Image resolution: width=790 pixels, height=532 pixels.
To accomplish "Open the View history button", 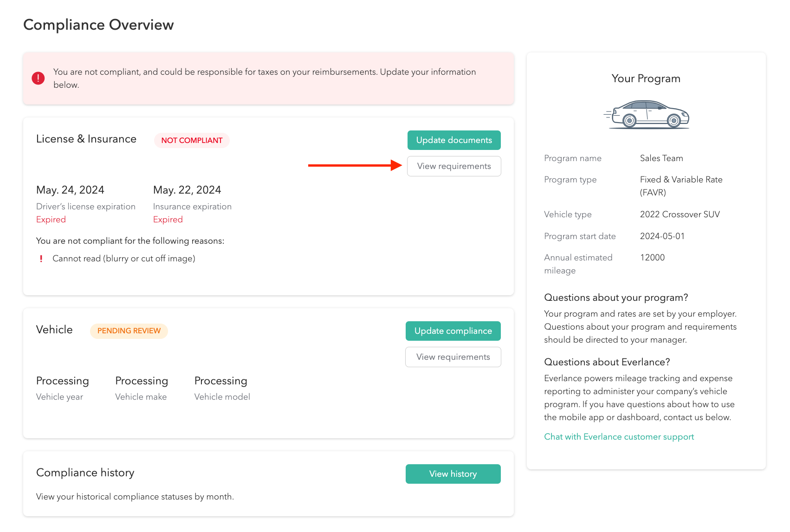I will 453,474.
